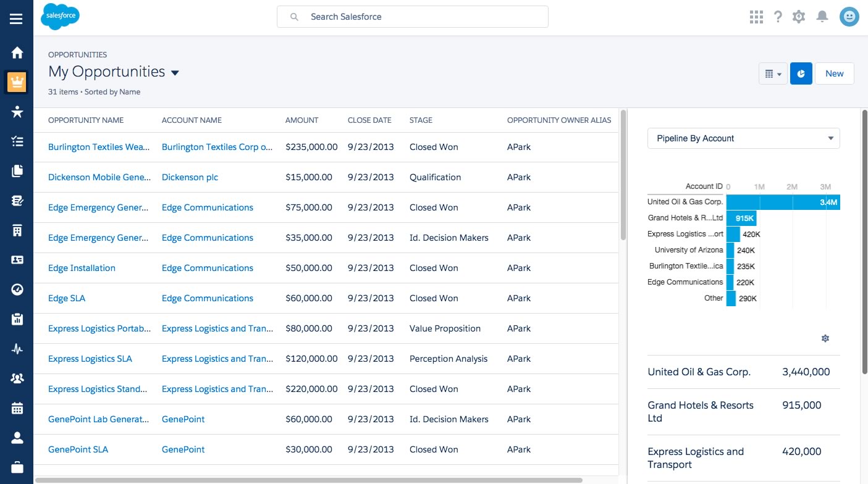Click Grand Hotels 915K chart bar
The image size is (868, 484).
pos(741,218)
